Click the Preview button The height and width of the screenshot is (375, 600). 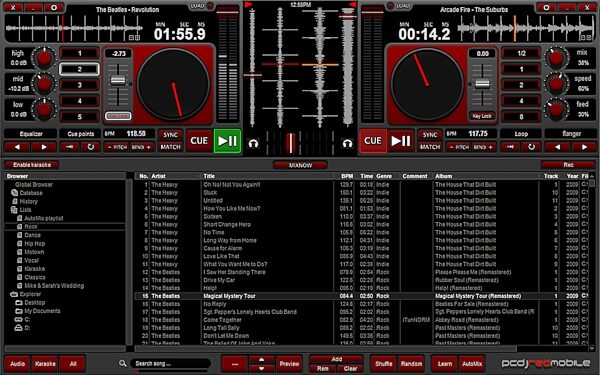point(289,364)
